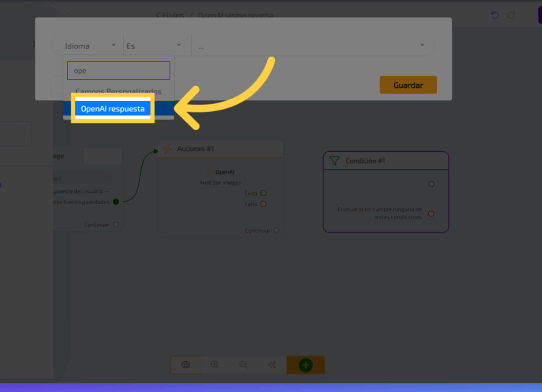Click the search field containing 'ope'

click(x=118, y=70)
